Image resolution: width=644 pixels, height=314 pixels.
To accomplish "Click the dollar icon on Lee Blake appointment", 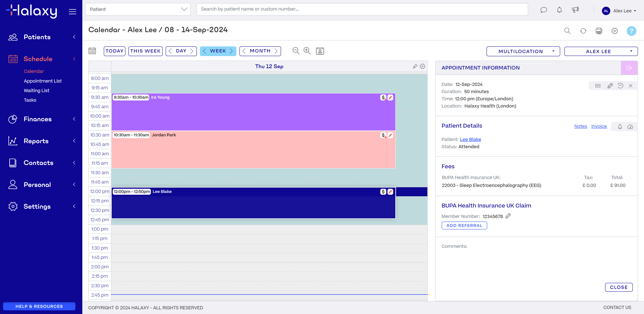I will click(383, 192).
